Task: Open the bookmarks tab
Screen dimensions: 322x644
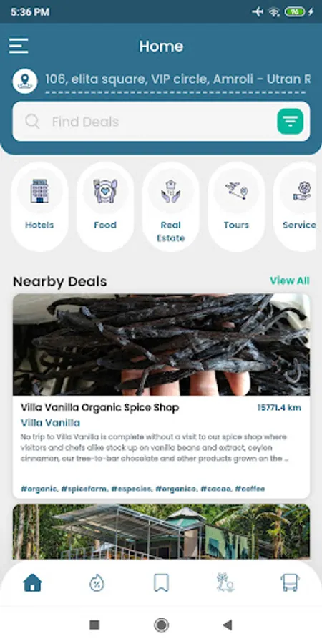Action: pyautogui.click(x=161, y=582)
